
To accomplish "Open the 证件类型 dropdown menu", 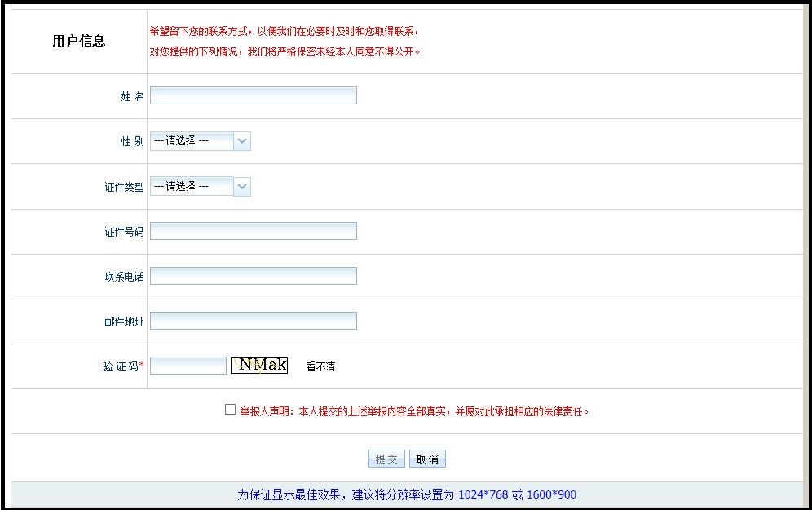I will [196, 186].
